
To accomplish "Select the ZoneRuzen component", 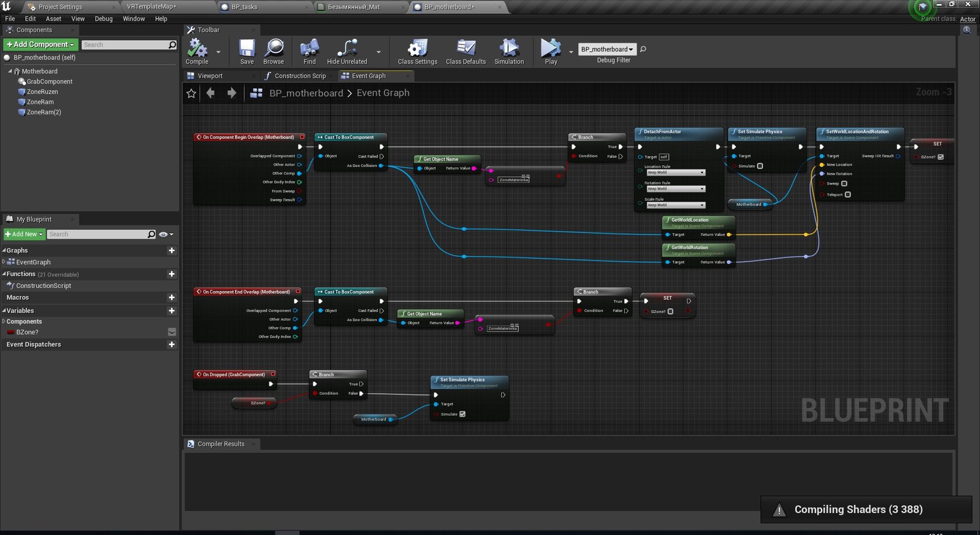I will click(42, 92).
